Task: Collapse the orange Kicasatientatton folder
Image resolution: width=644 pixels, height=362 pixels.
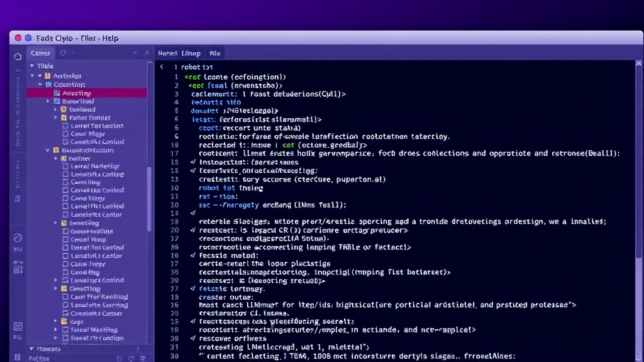Action: pyautogui.click(x=48, y=150)
